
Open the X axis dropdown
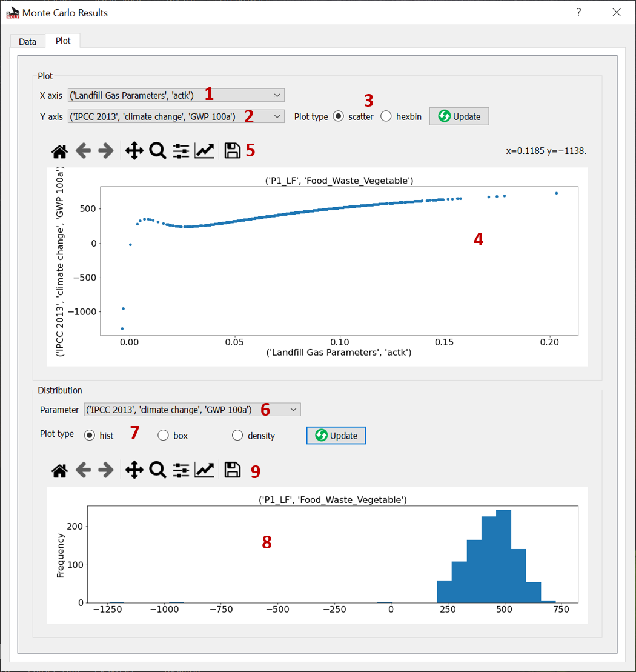[x=176, y=95]
